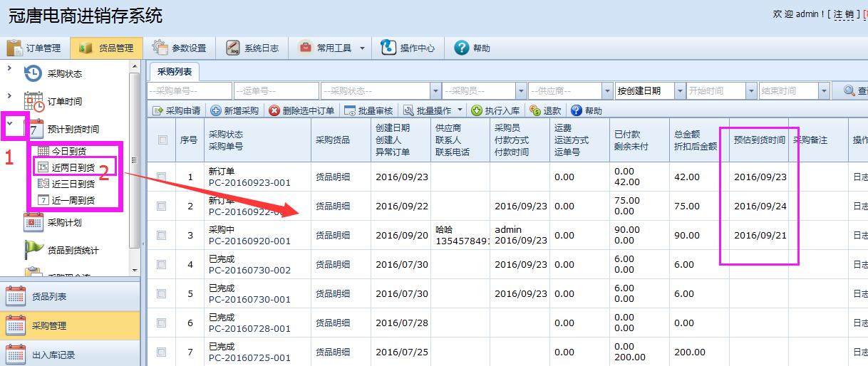The width and height of the screenshot is (868, 366).
Task: Click the 采购状态 clock icon in sidebar
Action: point(33,73)
